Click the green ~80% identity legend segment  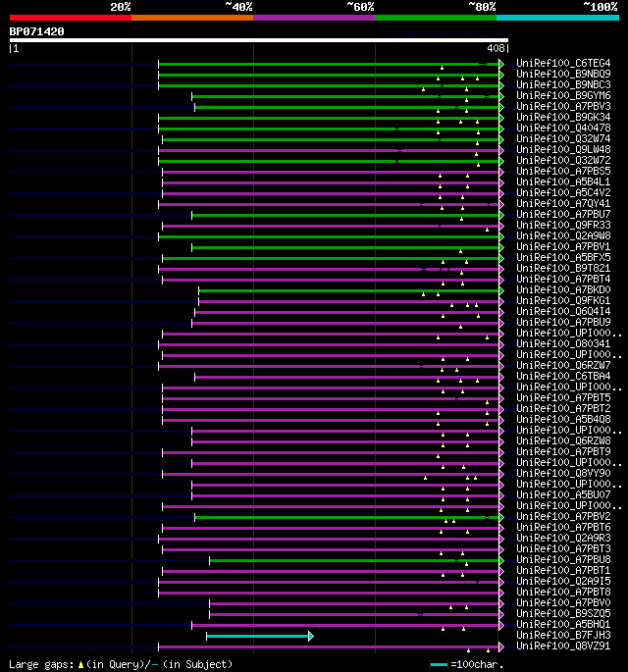436,18
